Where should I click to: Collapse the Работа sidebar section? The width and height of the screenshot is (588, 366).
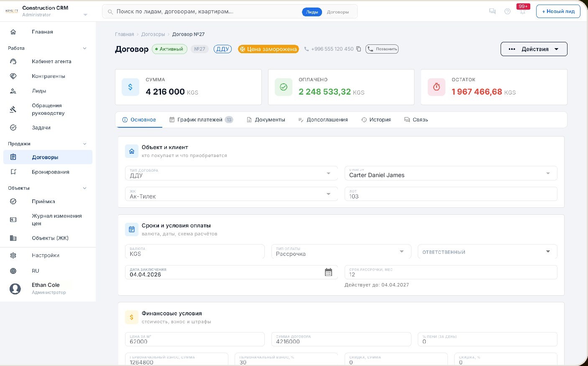click(x=84, y=48)
